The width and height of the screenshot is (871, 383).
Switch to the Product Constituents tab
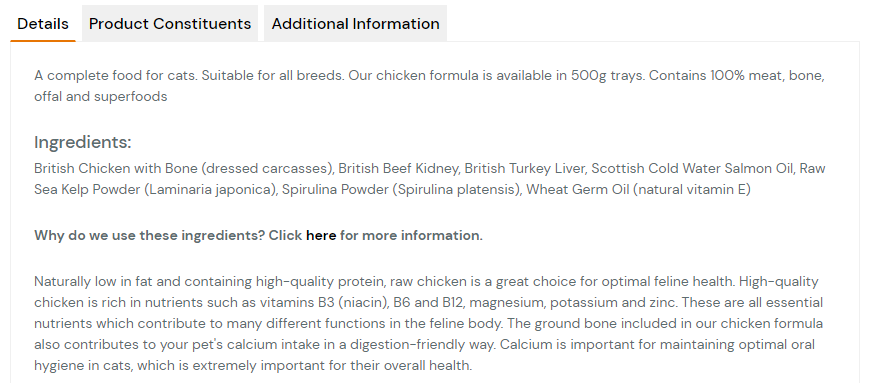(170, 24)
